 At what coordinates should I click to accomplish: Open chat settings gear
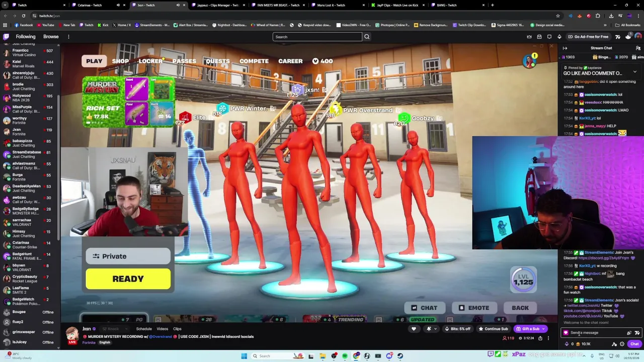tap(622, 344)
